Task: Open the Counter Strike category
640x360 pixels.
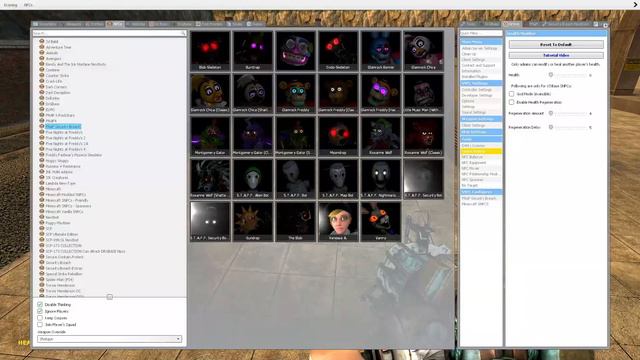Action: (x=57, y=76)
